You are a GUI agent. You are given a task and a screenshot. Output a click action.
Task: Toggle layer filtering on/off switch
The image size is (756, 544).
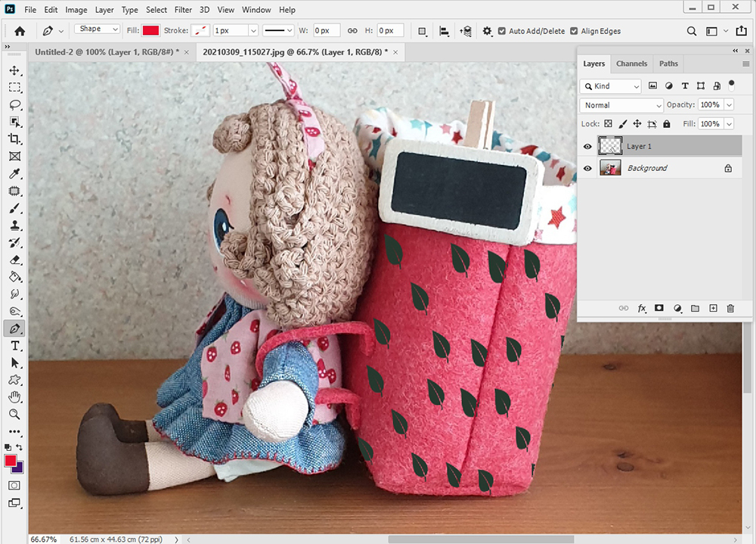(x=731, y=85)
